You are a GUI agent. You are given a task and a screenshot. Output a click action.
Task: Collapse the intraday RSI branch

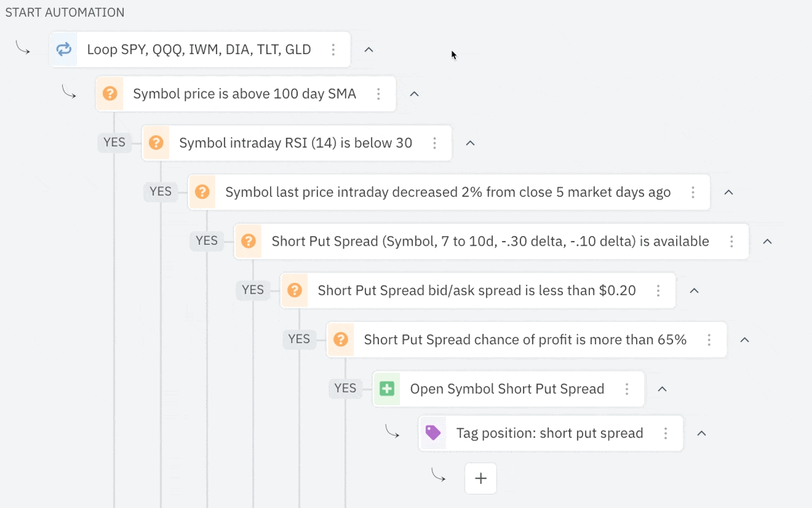470,143
